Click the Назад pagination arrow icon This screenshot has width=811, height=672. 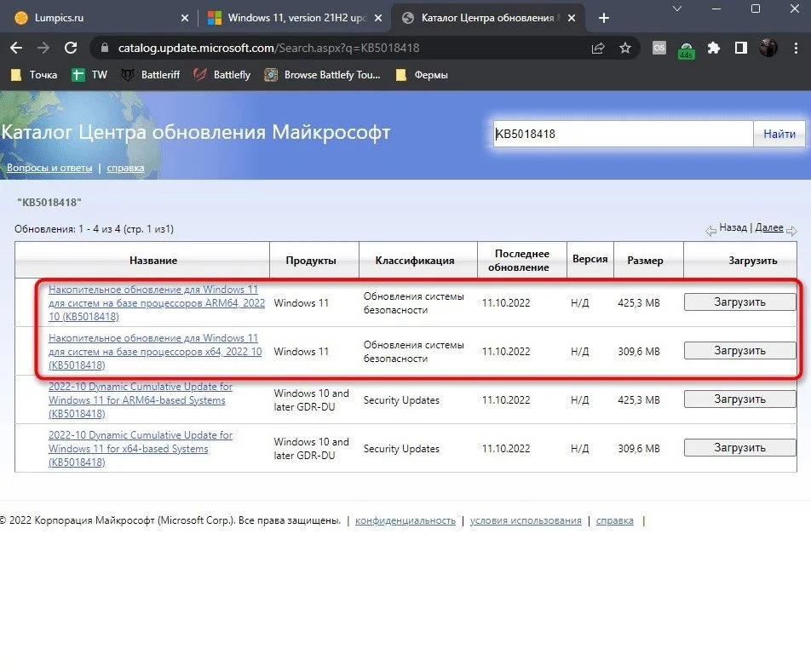pos(711,231)
